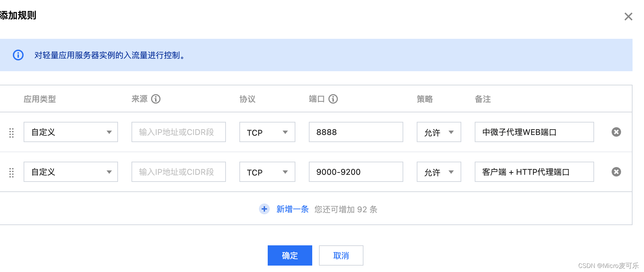
Task: Click the plus icon to add a rule
Action: 264,209
